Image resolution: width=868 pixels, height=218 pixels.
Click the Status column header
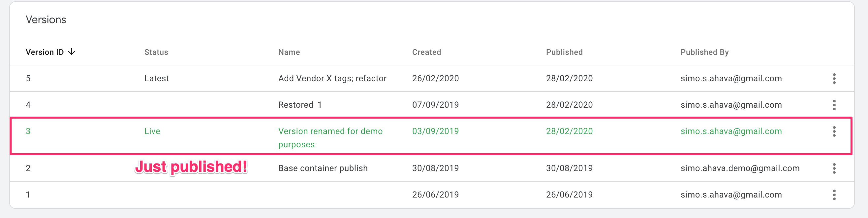(x=156, y=52)
